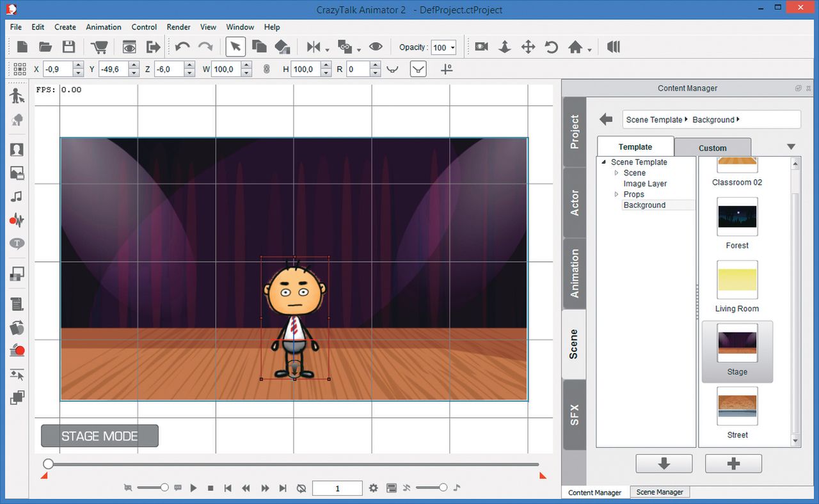This screenshot has height=504, width=819.
Task: Click the timeline playhead scrubber handle
Action: click(x=48, y=464)
